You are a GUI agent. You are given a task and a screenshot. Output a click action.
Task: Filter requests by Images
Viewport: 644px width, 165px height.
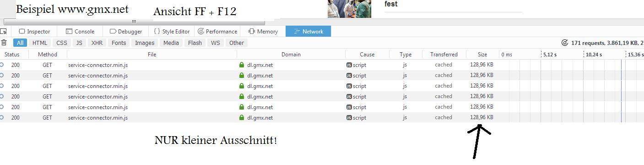(x=145, y=43)
